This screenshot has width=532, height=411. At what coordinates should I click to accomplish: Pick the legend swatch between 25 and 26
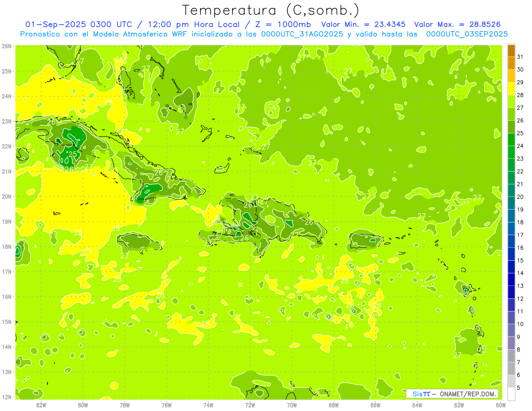point(511,126)
